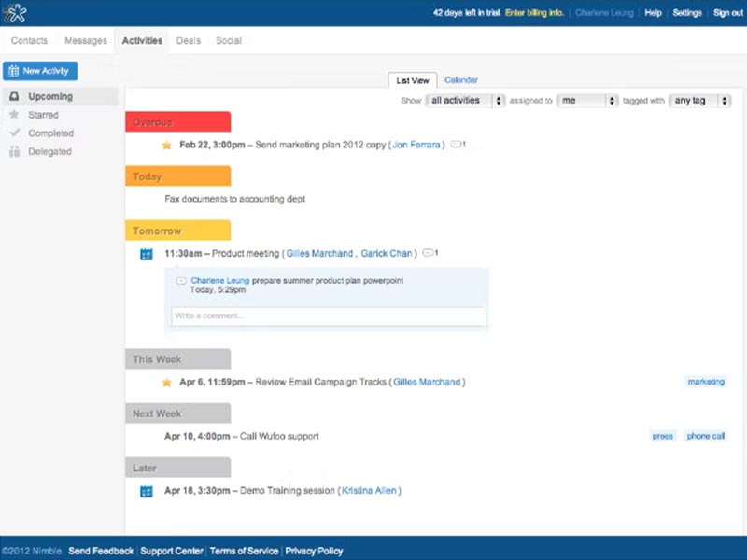The width and height of the screenshot is (747, 560).
Task: Click the Overdue section header
Action: pos(178,122)
